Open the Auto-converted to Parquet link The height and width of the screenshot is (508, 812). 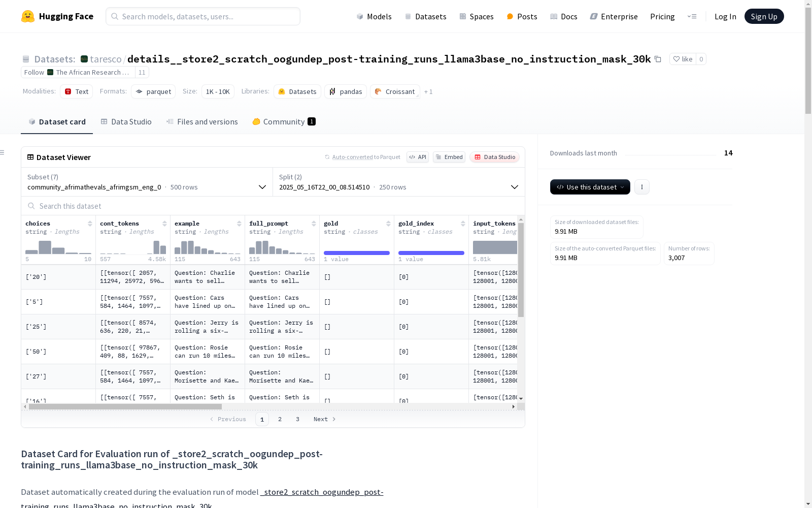pyautogui.click(x=352, y=157)
